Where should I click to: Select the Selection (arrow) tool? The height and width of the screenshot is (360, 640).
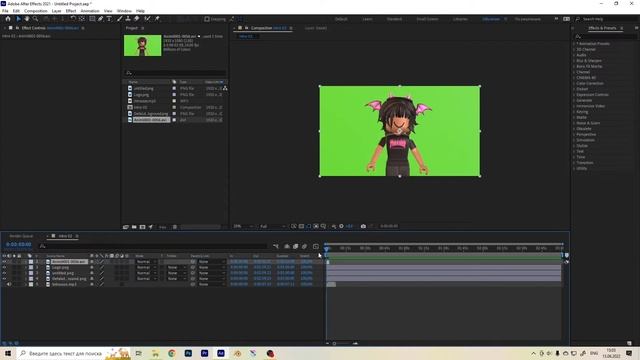click(18, 19)
